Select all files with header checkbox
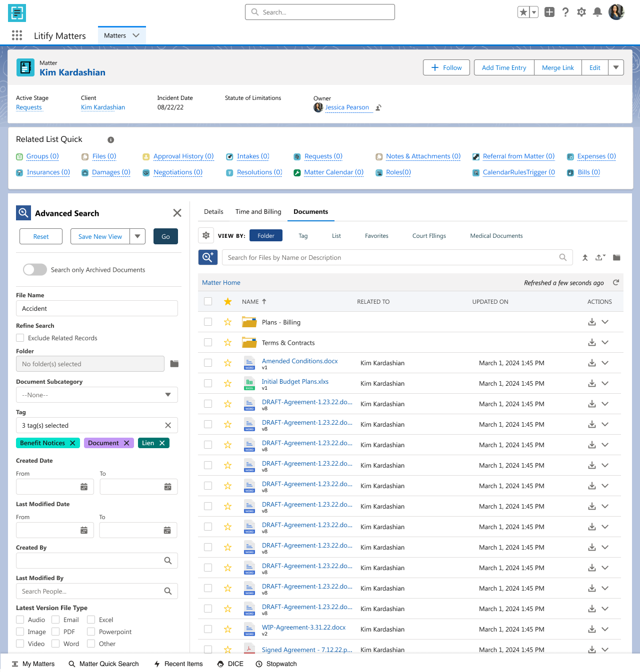The height and width of the screenshot is (672, 640). (208, 301)
